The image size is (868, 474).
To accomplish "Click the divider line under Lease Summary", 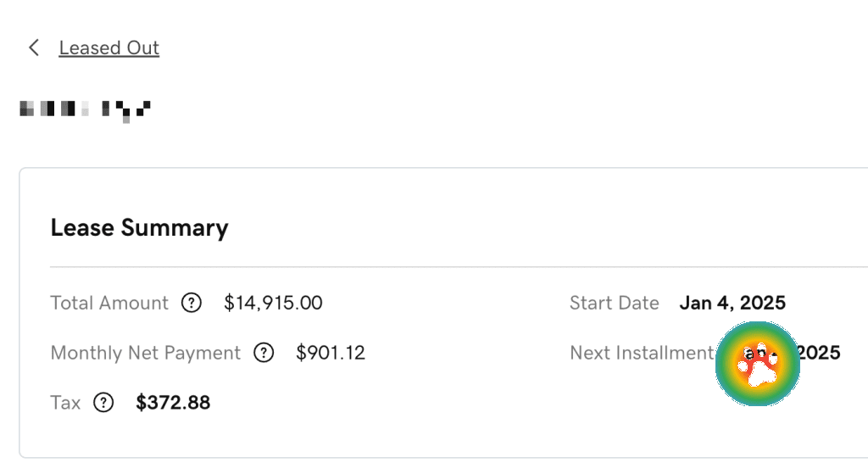I will [x=424, y=267].
